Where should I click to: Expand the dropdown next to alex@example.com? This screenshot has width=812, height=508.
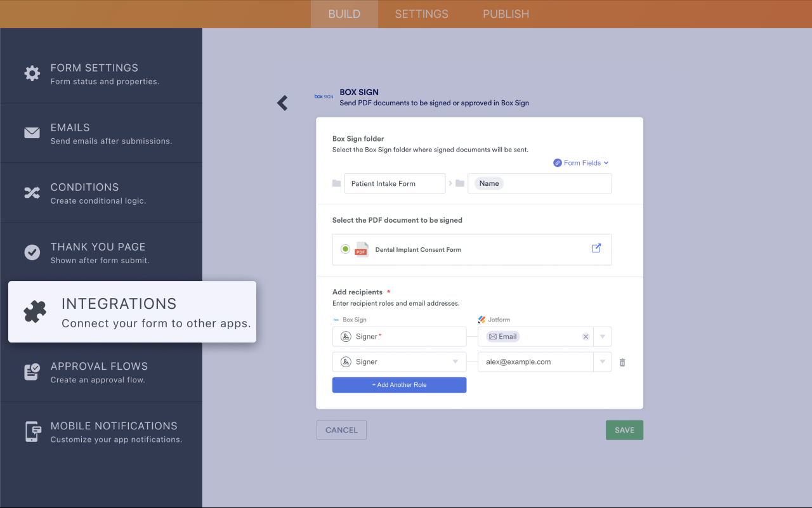click(x=601, y=361)
